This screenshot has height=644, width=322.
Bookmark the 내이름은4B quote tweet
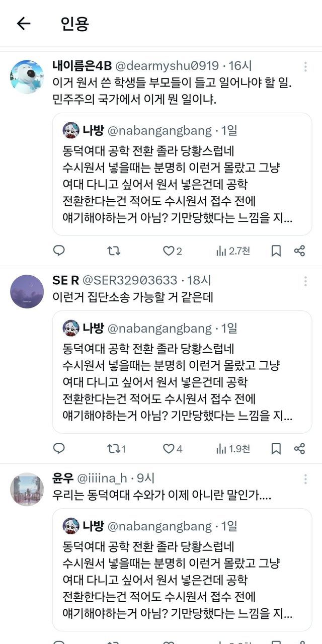click(276, 251)
